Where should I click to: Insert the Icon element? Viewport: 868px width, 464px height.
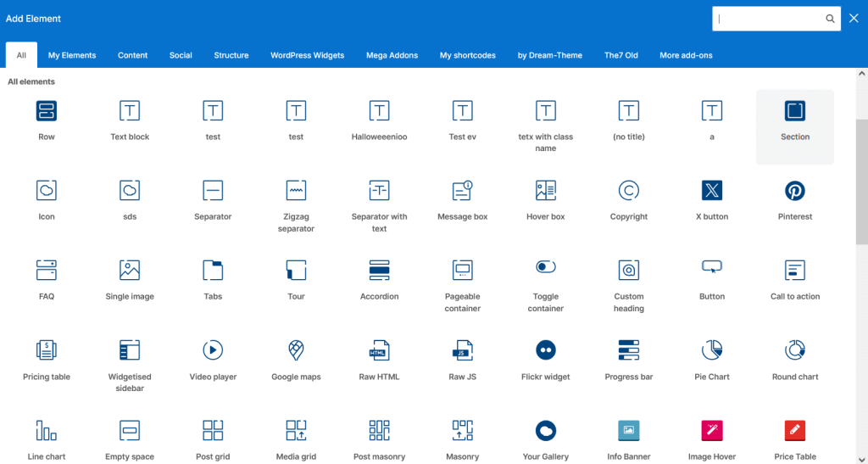47,200
